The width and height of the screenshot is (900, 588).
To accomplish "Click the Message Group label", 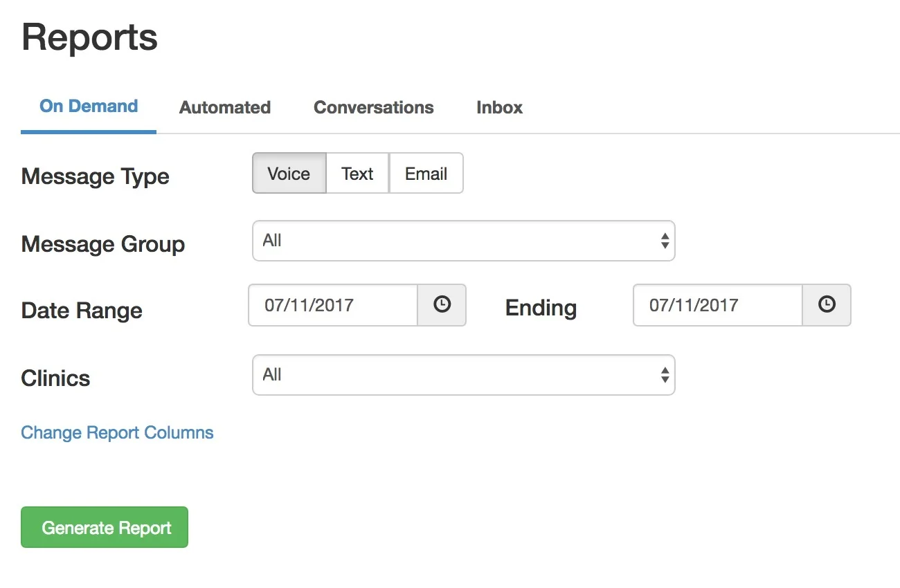I will [103, 244].
